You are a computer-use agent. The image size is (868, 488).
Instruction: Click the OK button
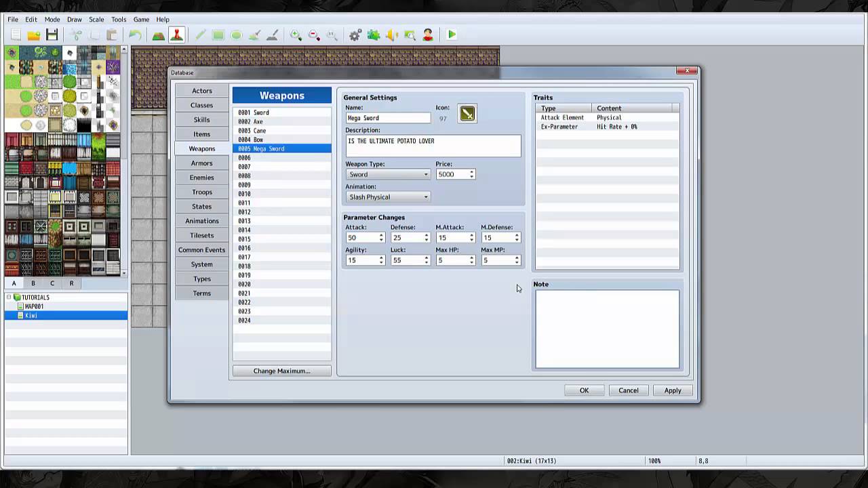584,390
